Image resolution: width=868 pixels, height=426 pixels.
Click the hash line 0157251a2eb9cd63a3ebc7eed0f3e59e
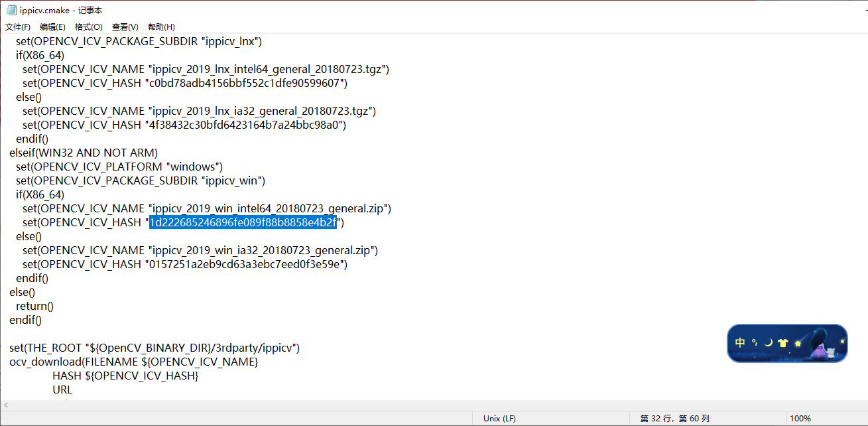click(185, 264)
